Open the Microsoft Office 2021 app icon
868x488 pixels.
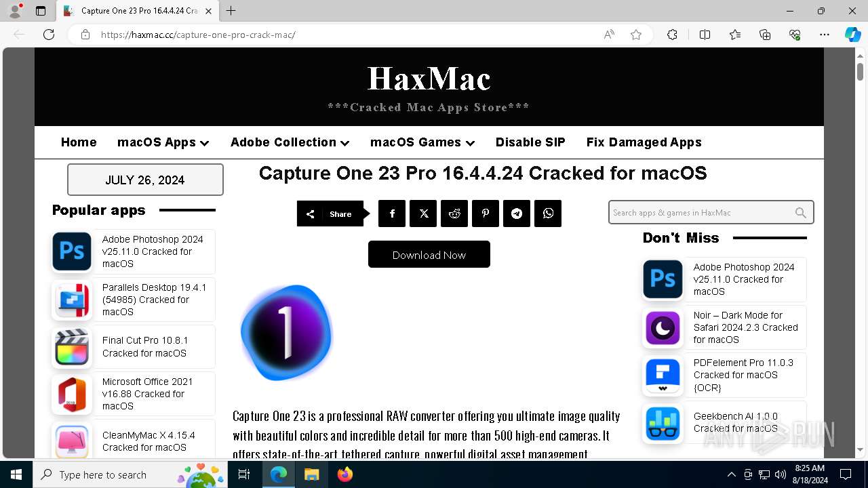72,394
